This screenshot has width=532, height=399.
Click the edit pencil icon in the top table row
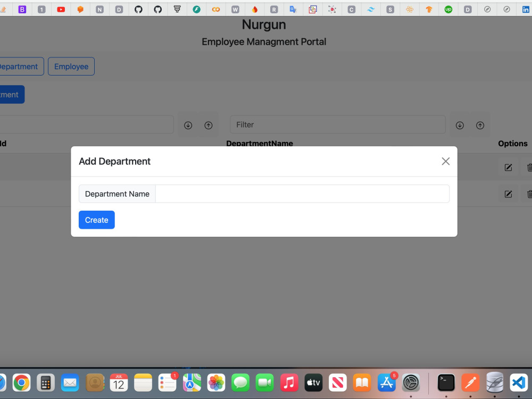[x=508, y=167]
